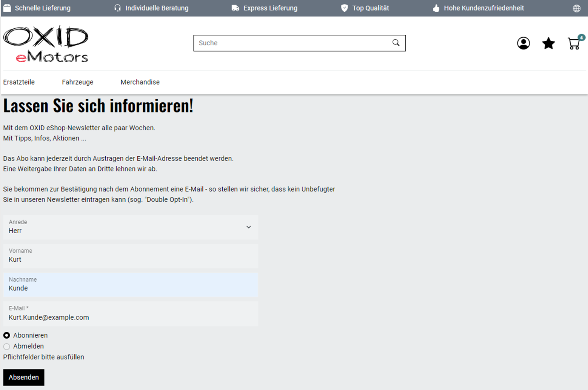Click into the Vorname field
588x390 pixels.
click(x=131, y=256)
